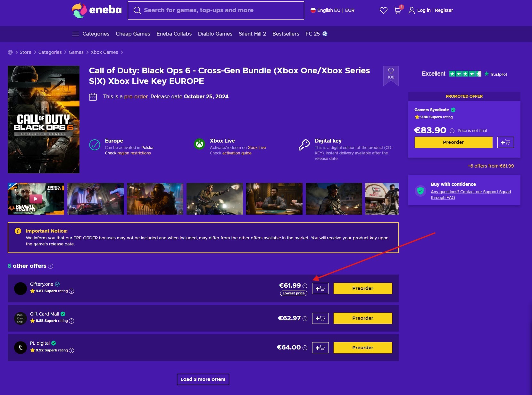Open Categories menu

[x=96, y=34]
